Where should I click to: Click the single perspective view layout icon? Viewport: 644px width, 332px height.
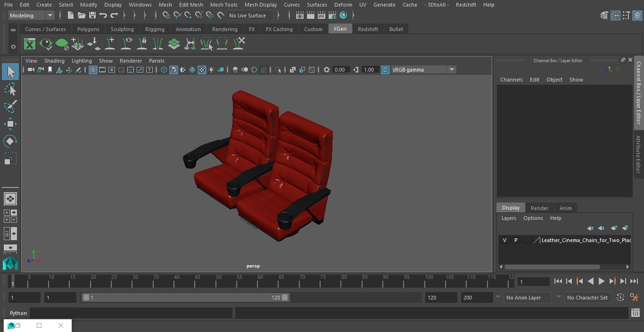(10, 199)
